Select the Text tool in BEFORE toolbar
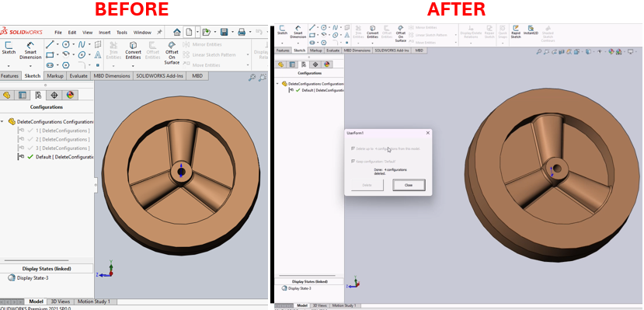The width and height of the screenshot is (644, 310). [98, 54]
